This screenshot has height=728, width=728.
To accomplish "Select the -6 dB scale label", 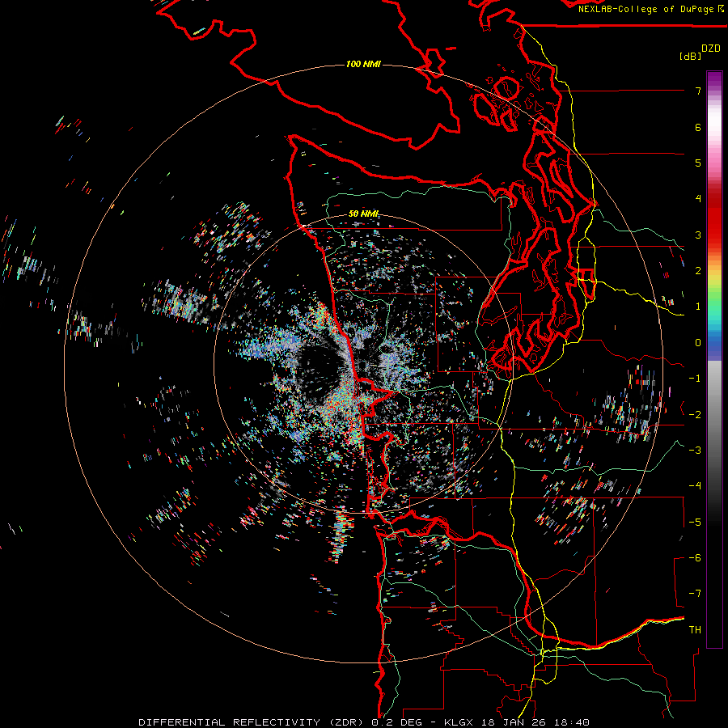I will [x=695, y=558].
